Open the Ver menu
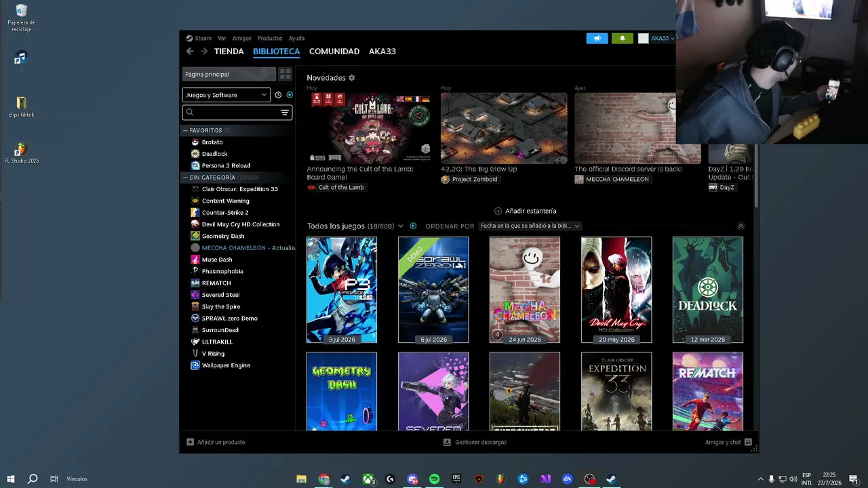868x488 pixels. (x=222, y=39)
